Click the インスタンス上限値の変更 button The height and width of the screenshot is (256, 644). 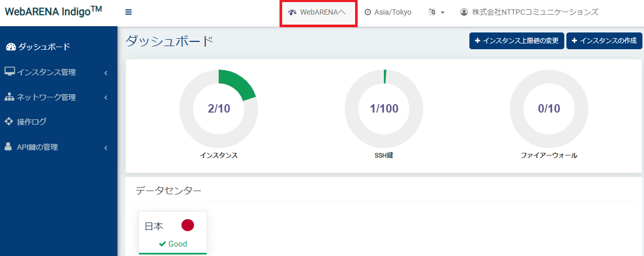[517, 41]
